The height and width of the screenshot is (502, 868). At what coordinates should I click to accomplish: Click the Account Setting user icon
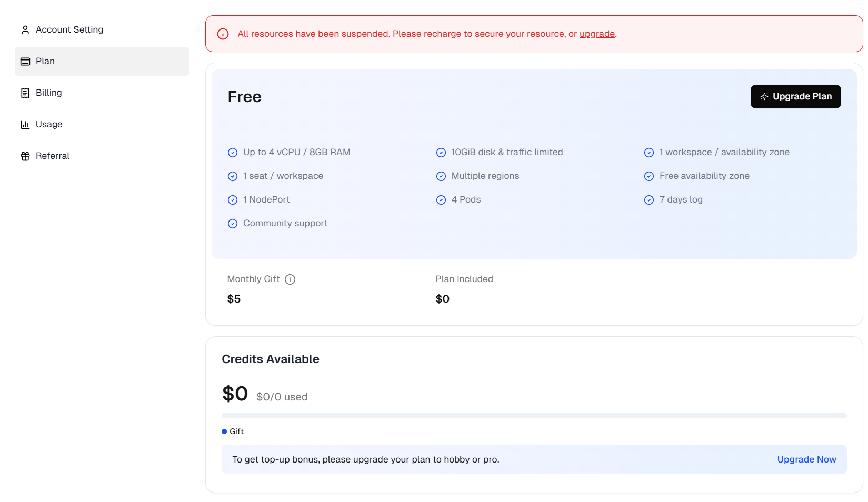[x=25, y=30]
